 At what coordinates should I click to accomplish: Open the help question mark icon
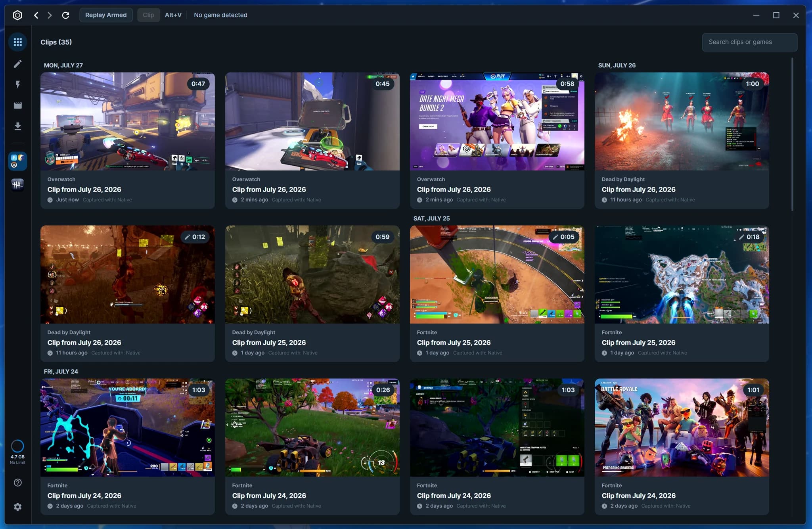[17, 483]
